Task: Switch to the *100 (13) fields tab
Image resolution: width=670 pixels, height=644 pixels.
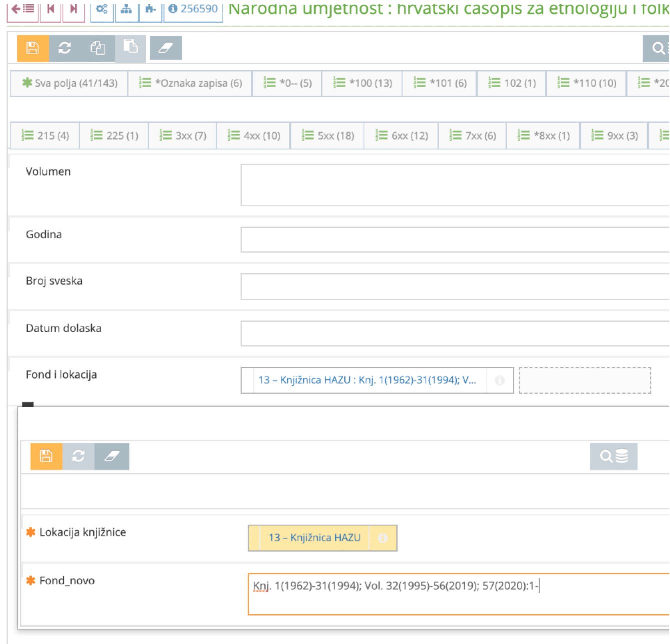Action: (362, 83)
